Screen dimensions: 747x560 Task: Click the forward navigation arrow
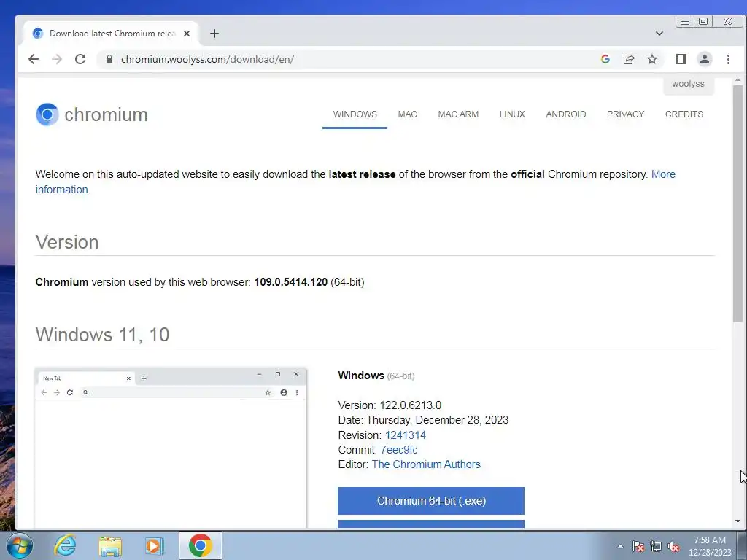[57, 59]
